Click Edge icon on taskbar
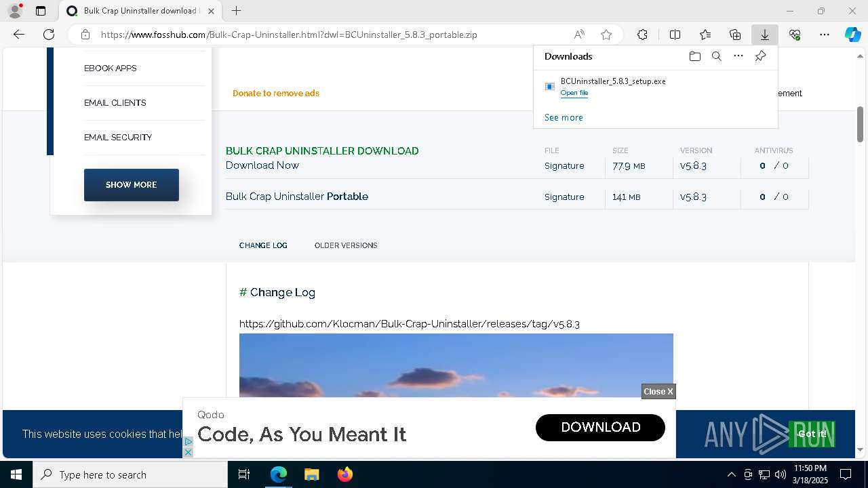This screenshot has height=488, width=868. [279, 474]
